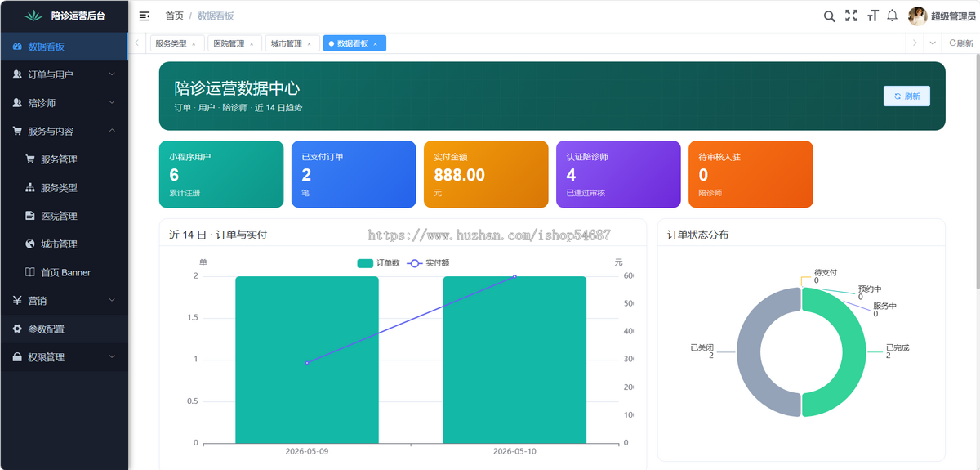The image size is (980, 470).
Task: Click the 城市管理 globe icon
Action: point(30,244)
